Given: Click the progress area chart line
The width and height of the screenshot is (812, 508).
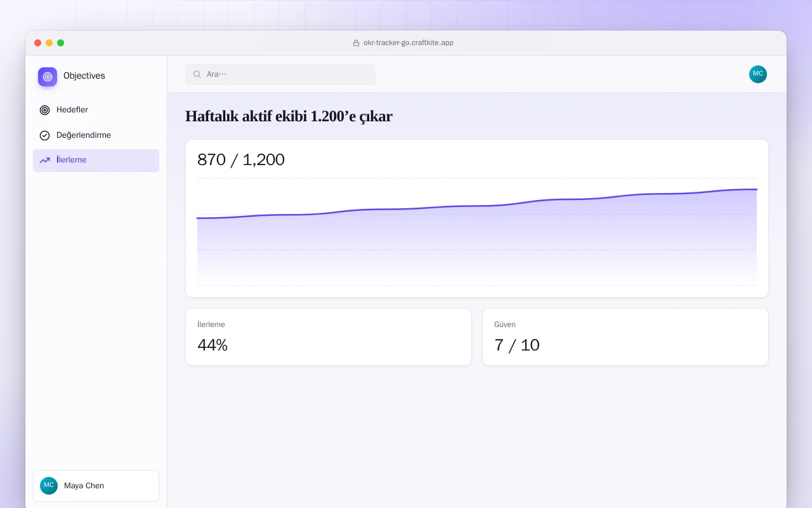Looking at the screenshot, I should click(477, 206).
